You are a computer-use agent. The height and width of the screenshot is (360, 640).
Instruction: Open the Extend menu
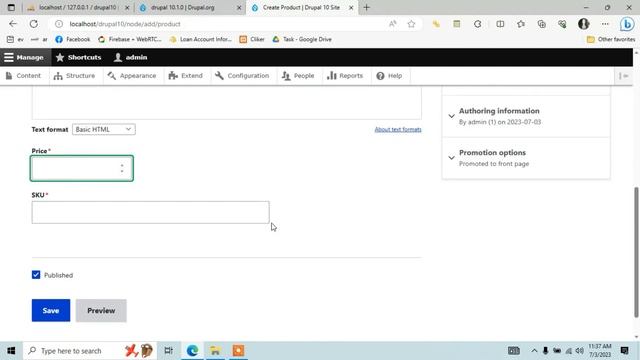point(186,76)
